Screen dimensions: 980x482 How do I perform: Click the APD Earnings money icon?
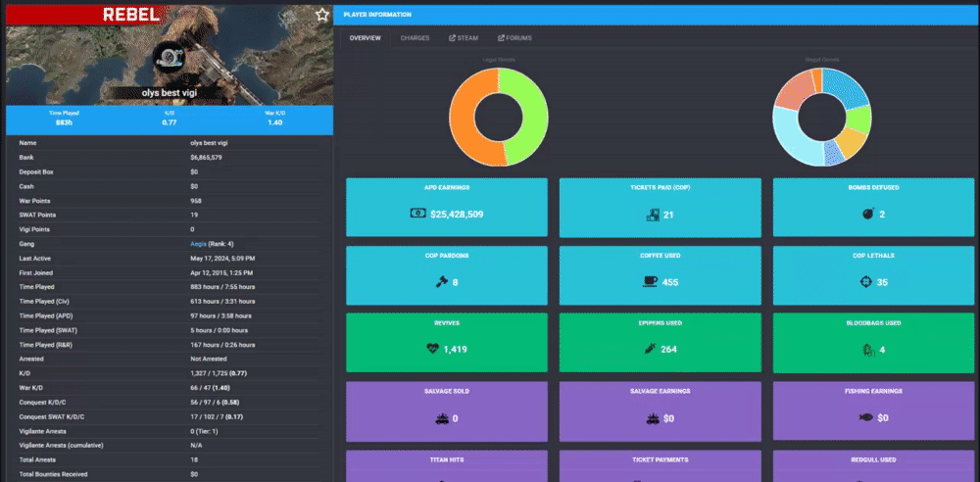pos(417,214)
